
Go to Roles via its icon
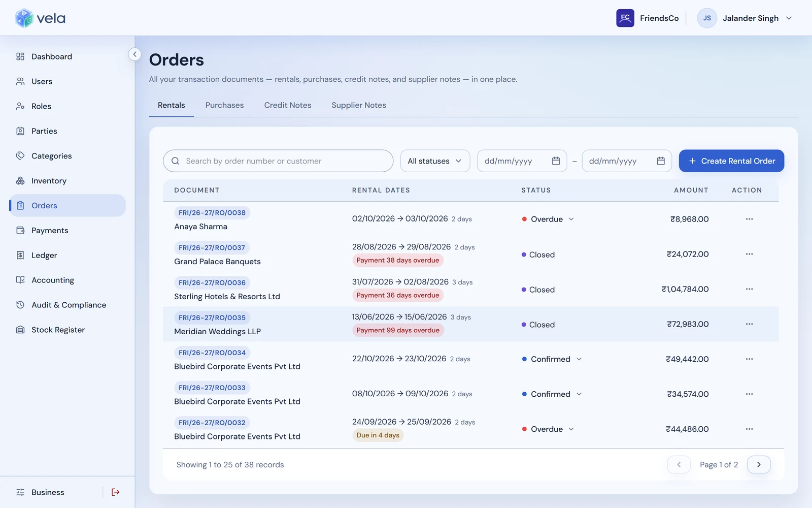(20, 106)
